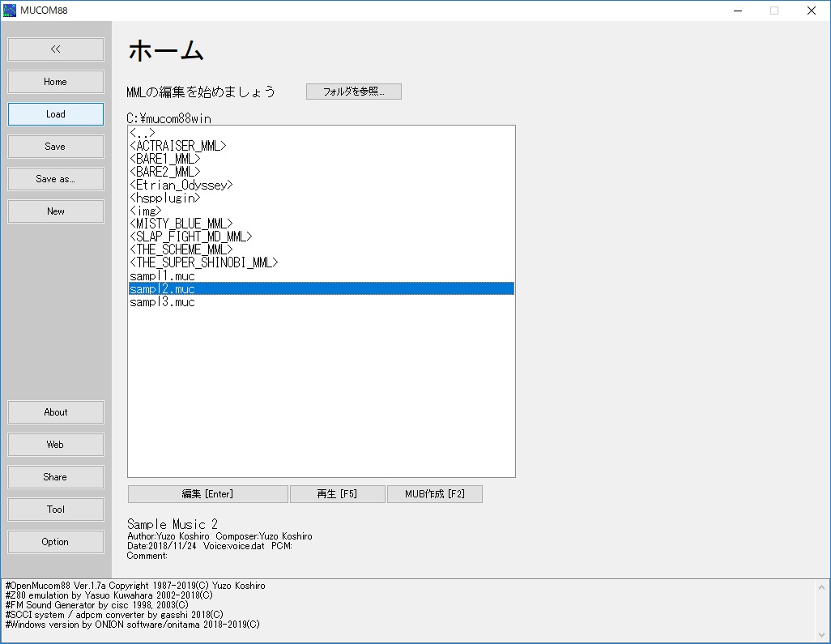Open the Tool menu button
831x644 pixels.
pyautogui.click(x=56, y=509)
